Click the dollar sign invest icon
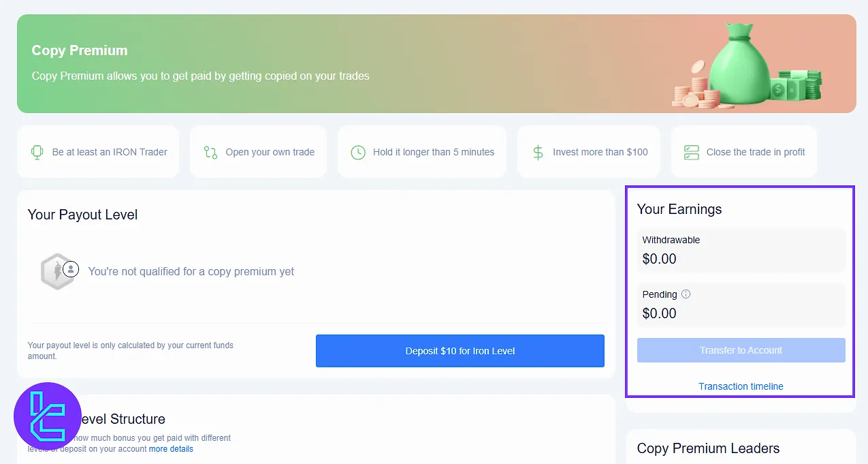 point(538,152)
